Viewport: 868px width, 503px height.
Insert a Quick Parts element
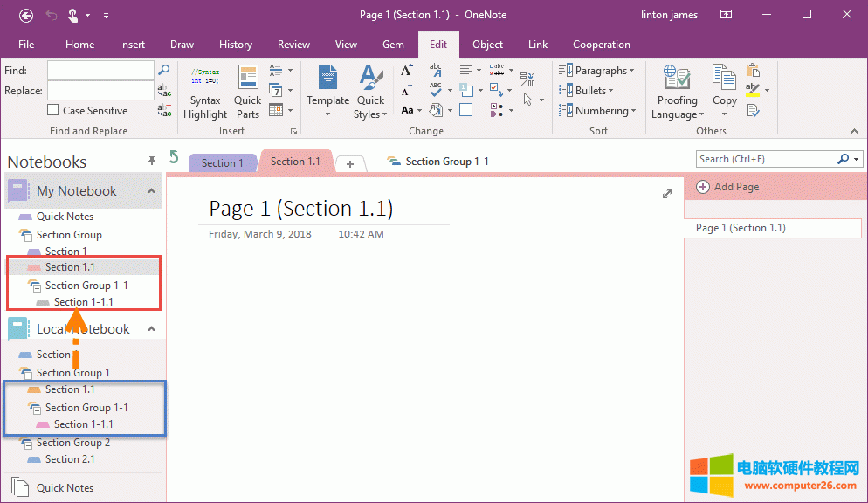coord(247,91)
